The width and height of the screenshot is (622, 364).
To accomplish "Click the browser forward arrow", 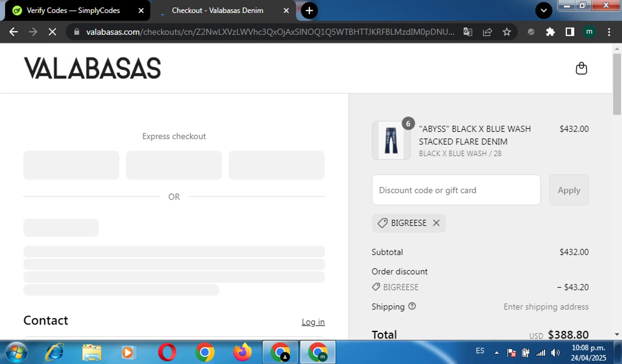I will [x=33, y=32].
